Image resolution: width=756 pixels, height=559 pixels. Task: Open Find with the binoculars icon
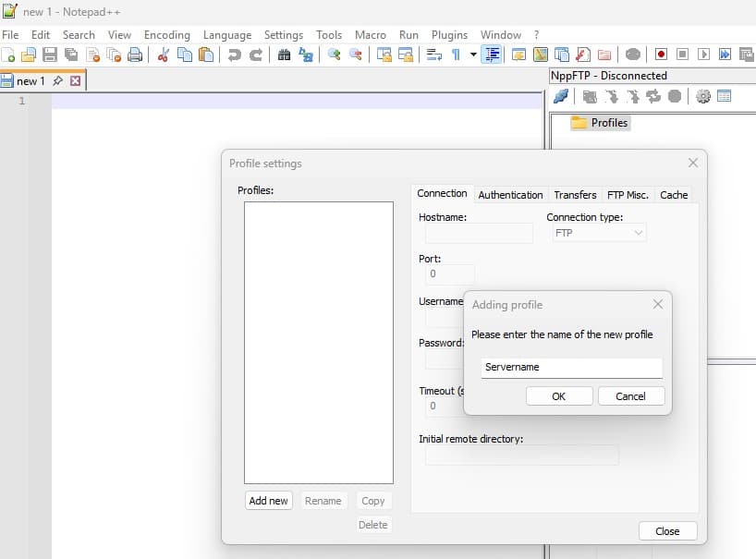tap(285, 55)
